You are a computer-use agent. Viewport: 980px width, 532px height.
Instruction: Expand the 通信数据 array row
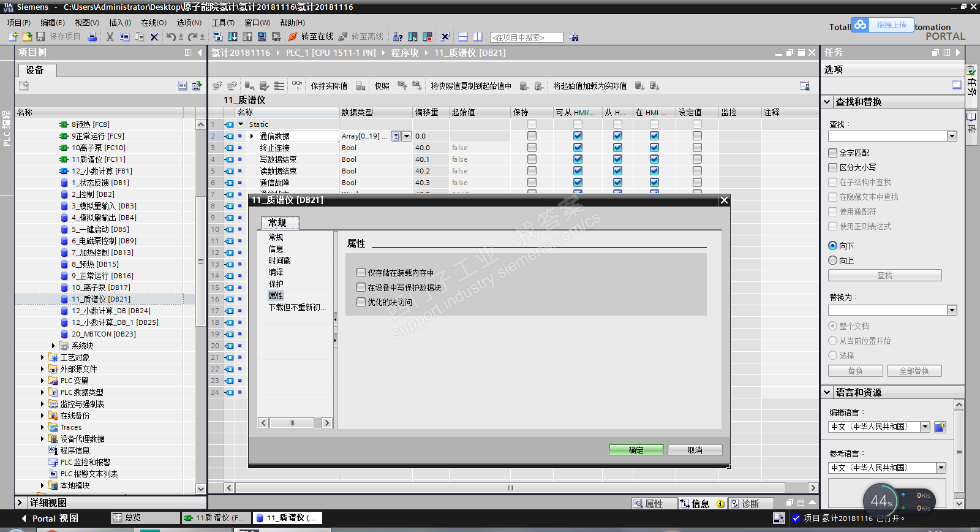tap(251, 136)
